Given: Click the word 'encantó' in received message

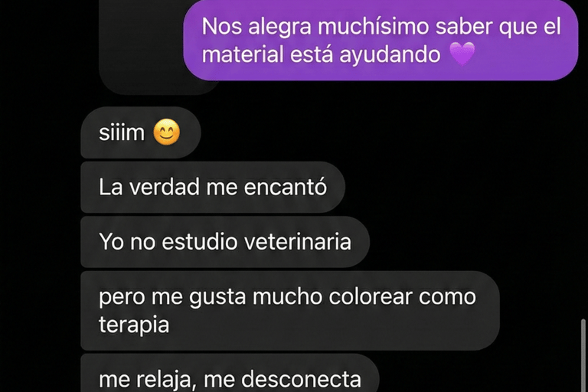Looking at the screenshot, I should 286,187.
